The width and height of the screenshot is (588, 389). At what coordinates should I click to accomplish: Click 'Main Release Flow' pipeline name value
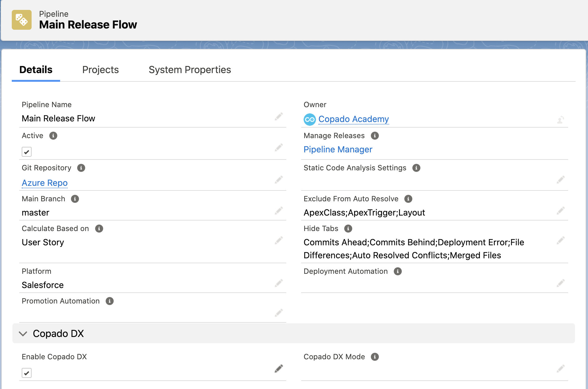(58, 119)
